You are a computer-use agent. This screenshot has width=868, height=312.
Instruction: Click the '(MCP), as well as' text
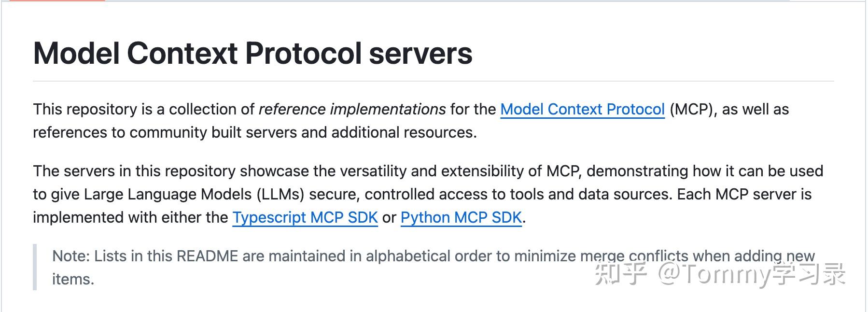click(x=729, y=109)
